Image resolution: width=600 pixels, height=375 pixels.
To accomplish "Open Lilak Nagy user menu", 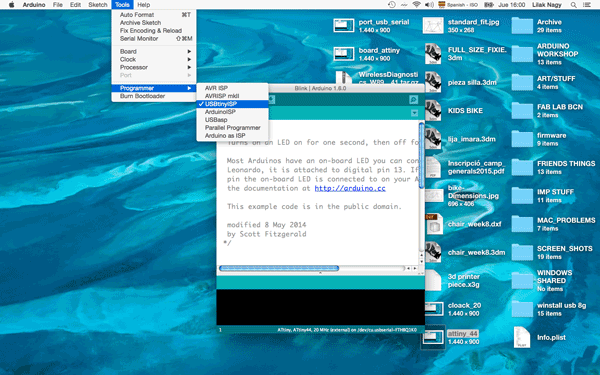I will point(547,5).
